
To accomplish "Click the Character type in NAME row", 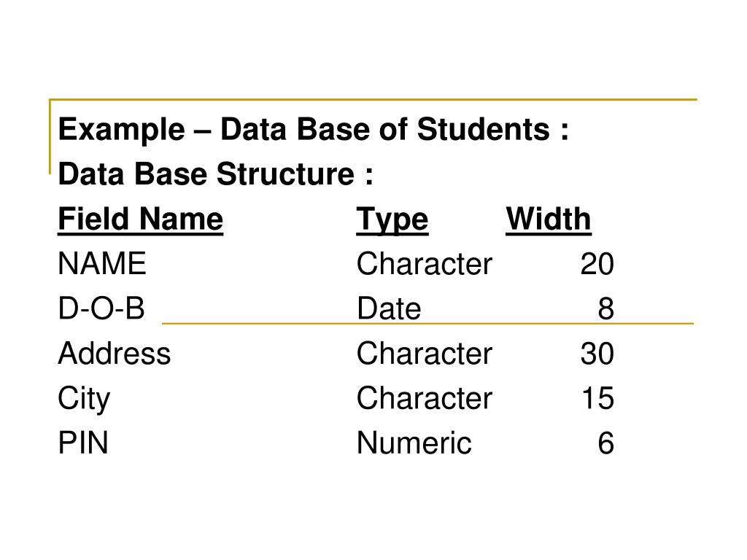I will pyautogui.click(x=425, y=264).
